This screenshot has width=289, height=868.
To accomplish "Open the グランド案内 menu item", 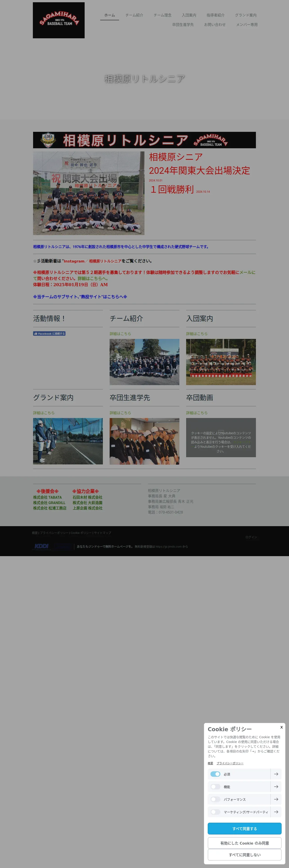I will coord(246,15).
